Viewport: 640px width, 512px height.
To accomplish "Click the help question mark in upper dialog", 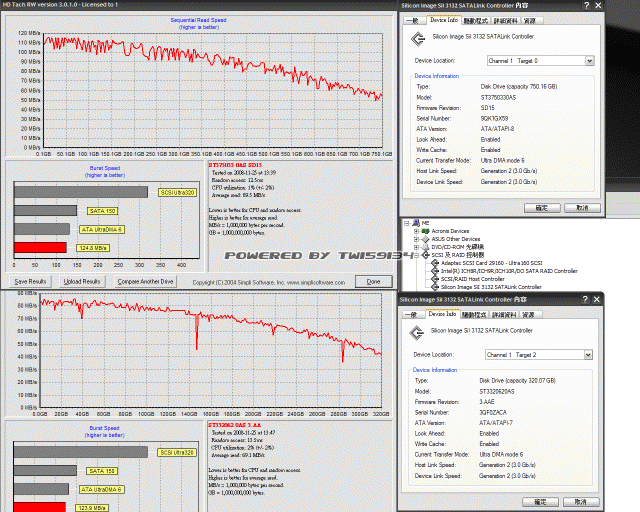I will (x=587, y=5).
